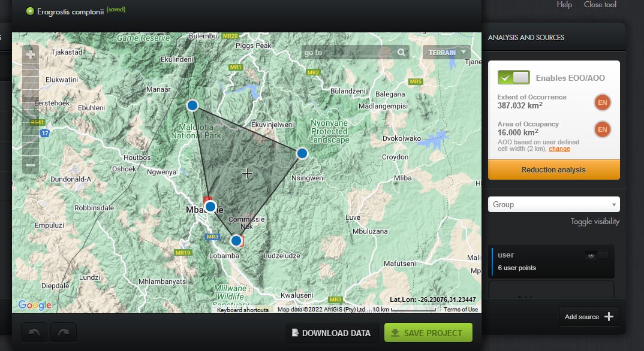Click the Reduction analysis button
644x351 pixels.
click(553, 170)
